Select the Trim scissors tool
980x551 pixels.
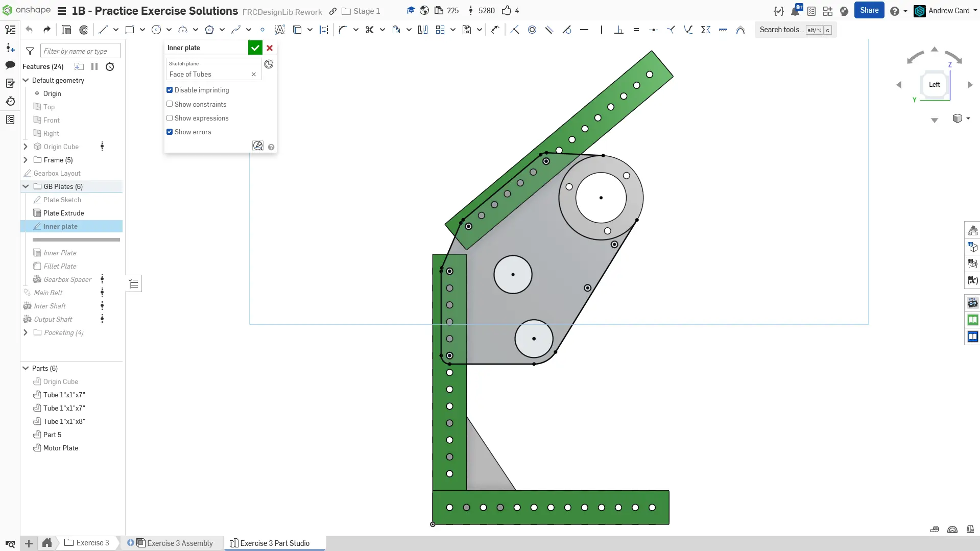(369, 30)
